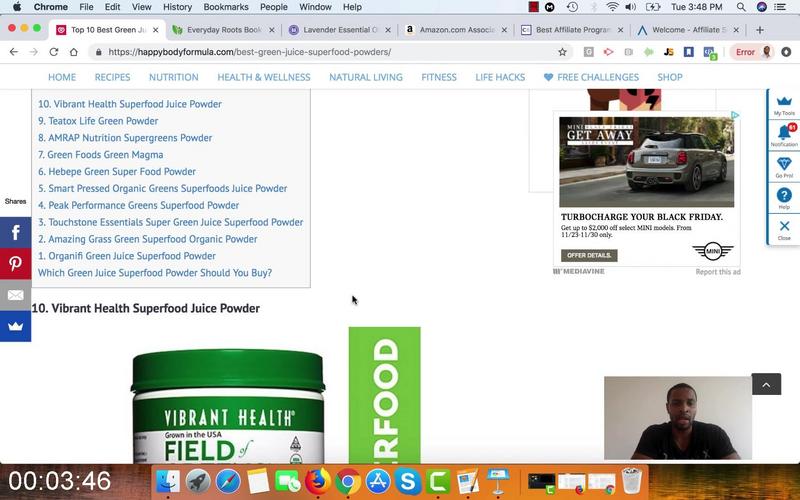Jump to 1. Organifi Green Juice Superfood Powder
800x500 pixels.
pyautogui.click(x=127, y=256)
